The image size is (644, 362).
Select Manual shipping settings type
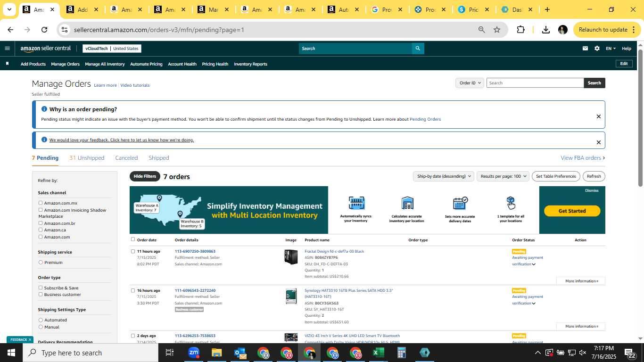click(x=41, y=327)
